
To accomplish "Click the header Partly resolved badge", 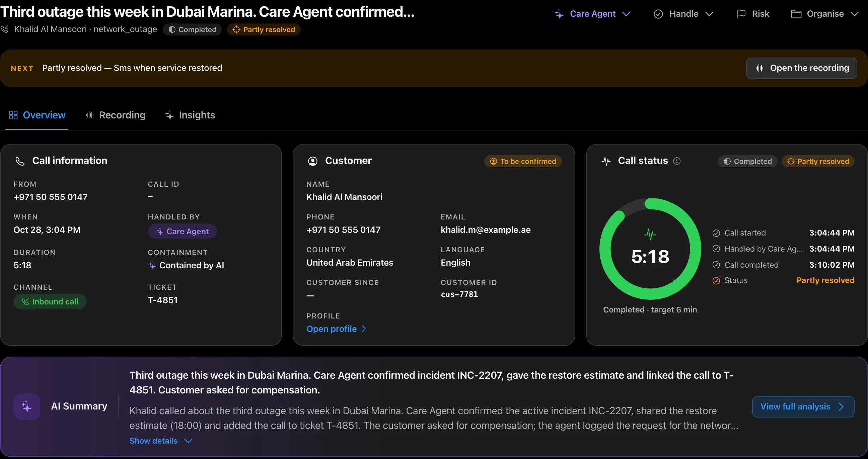I will coord(264,29).
